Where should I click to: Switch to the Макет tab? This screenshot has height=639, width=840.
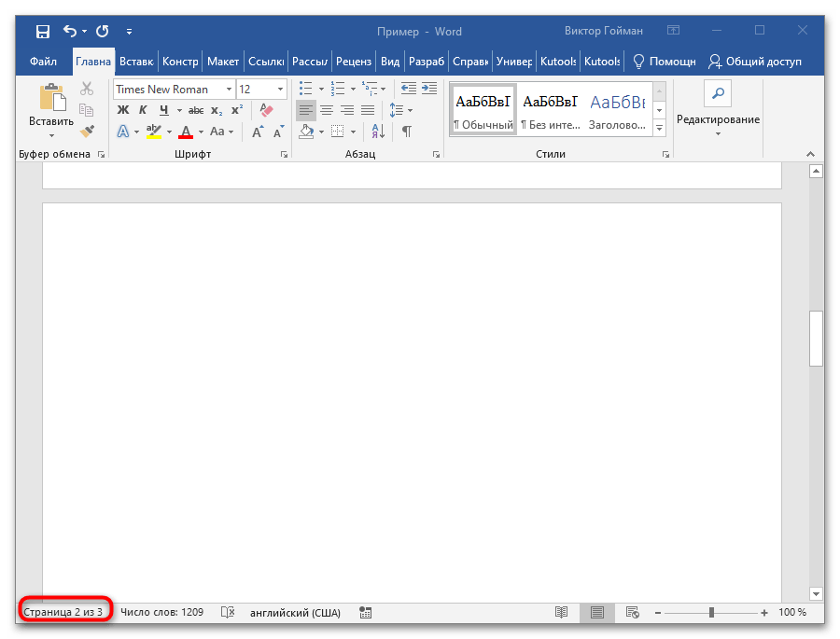(x=223, y=62)
